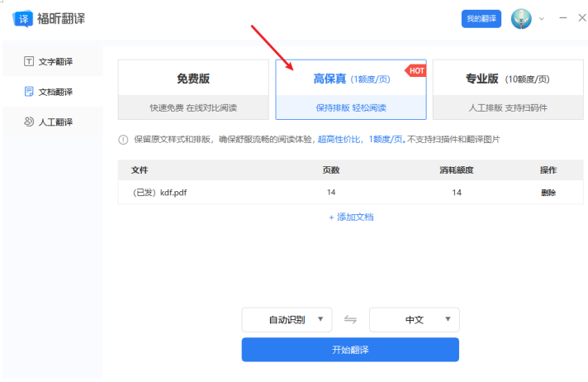Image resolution: width=588 pixels, height=382 pixels.
Task: Click the 页数 column header
Action: tap(330, 170)
